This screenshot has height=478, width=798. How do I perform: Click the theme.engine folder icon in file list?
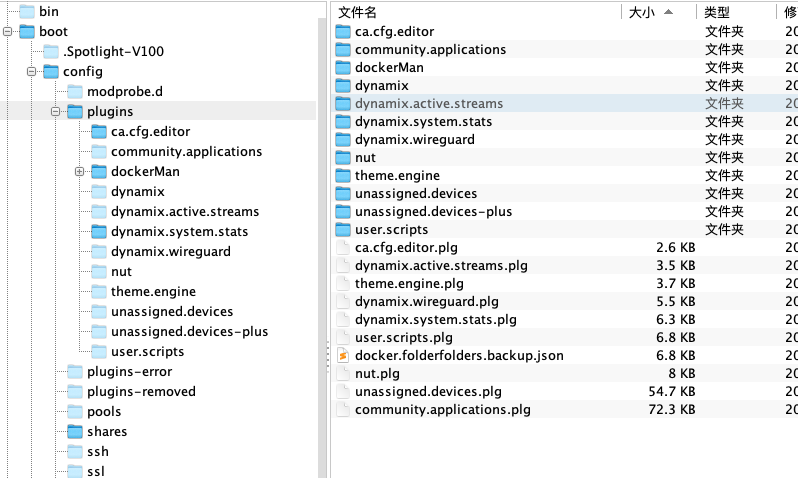point(343,176)
